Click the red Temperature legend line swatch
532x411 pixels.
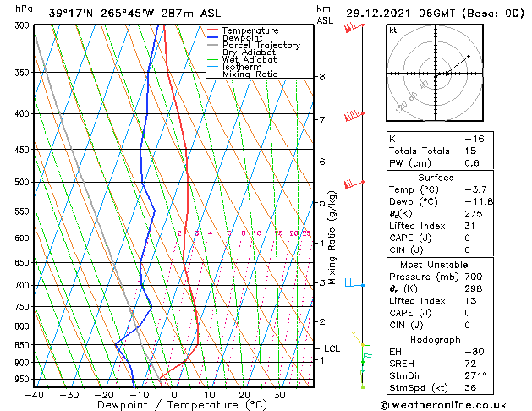[x=213, y=30]
